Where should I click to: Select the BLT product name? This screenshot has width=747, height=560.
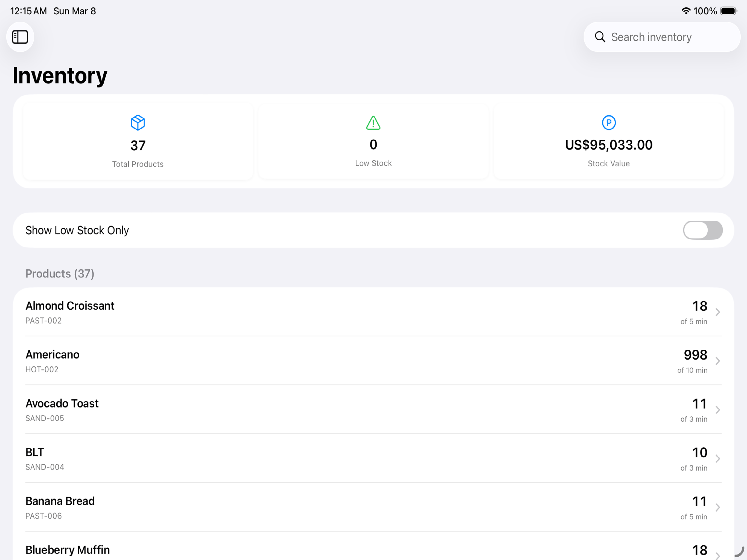(35, 452)
